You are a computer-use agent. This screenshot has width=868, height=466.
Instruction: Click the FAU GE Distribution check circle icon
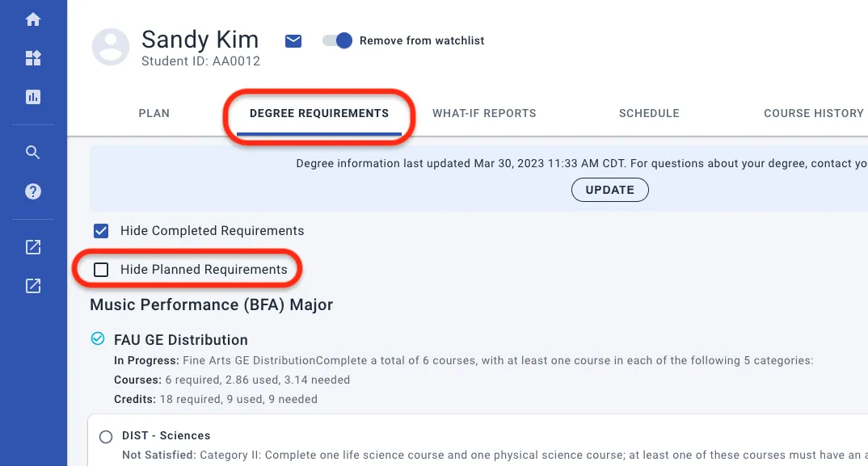[98, 338]
